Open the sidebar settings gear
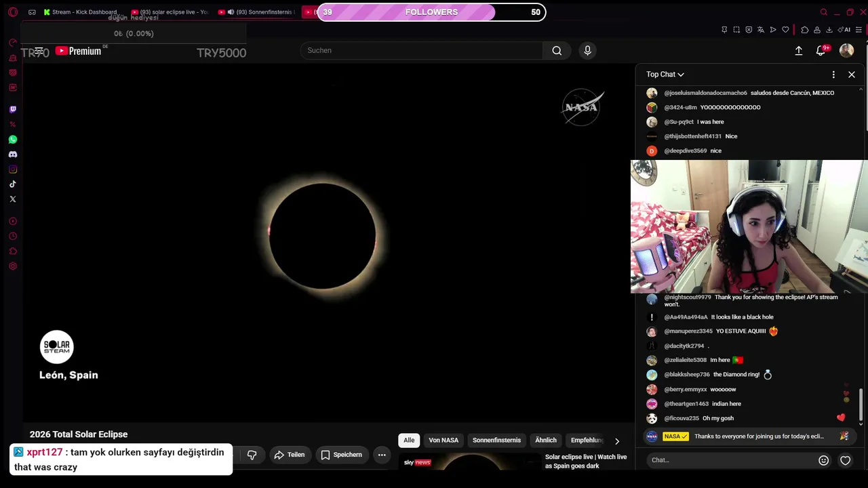This screenshot has width=868, height=488. tap(13, 266)
